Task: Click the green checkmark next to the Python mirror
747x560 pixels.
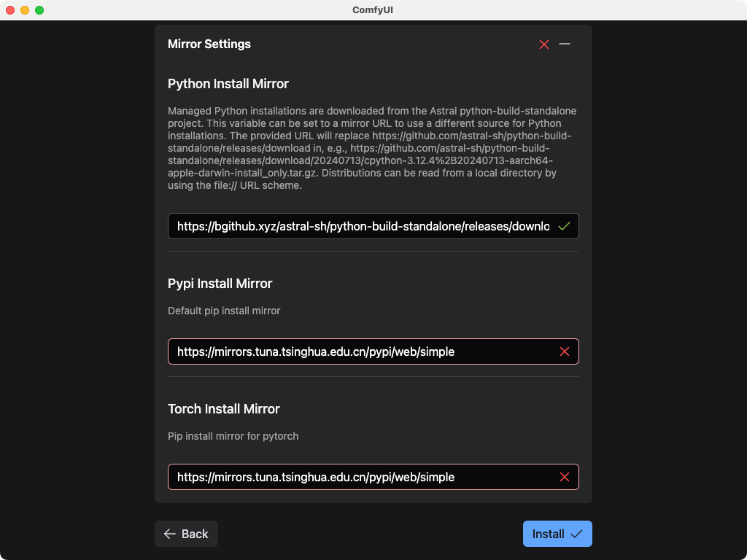Action: [563, 226]
